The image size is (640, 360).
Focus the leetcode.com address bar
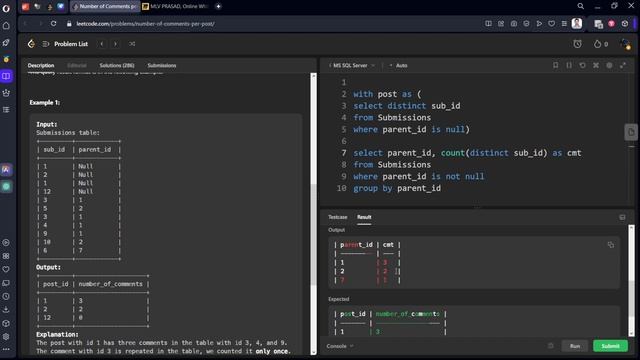click(145, 24)
